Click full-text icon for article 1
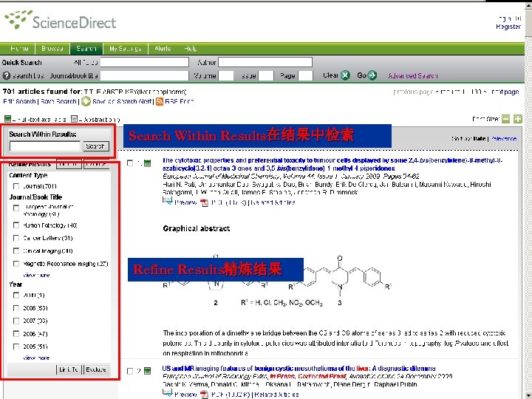Image resolution: width=532 pixels, height=399 pixels. click(x=147, y=163)
